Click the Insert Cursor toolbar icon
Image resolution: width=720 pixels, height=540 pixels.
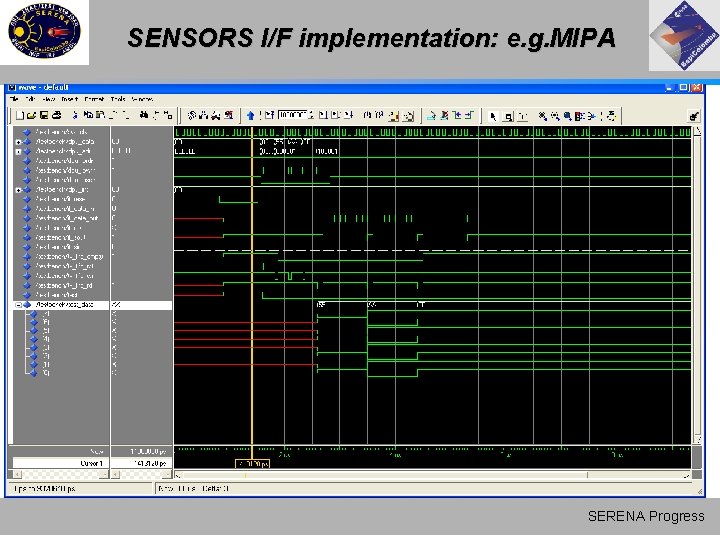431,116
